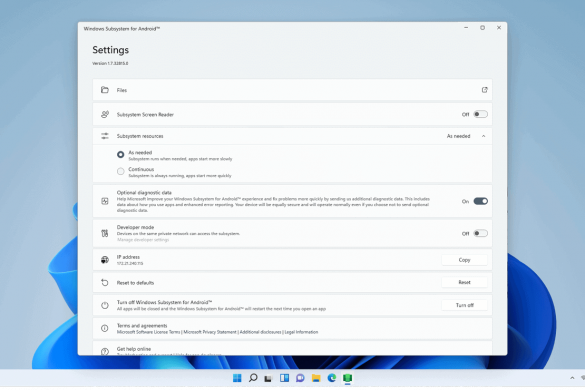
Task: Select the Continuous radio option
Action: click(x=121, y=171)
